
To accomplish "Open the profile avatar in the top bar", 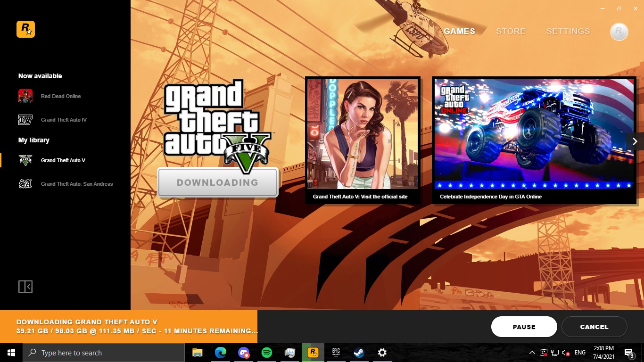I will pos(619,32).
